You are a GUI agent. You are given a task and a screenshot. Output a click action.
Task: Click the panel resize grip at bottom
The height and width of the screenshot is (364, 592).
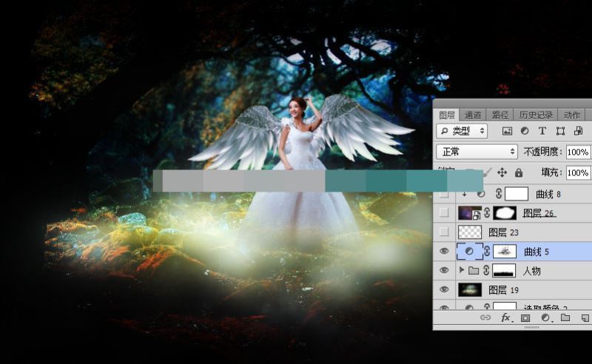(x=531, y=327)
